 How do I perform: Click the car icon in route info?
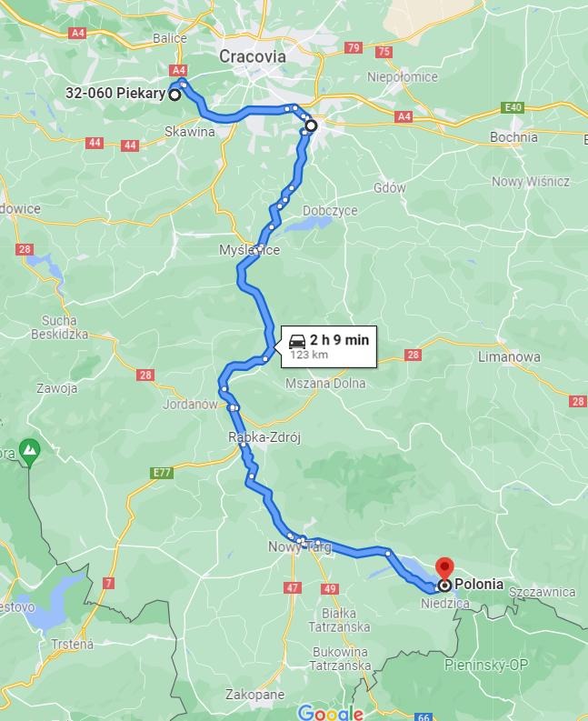297,341
